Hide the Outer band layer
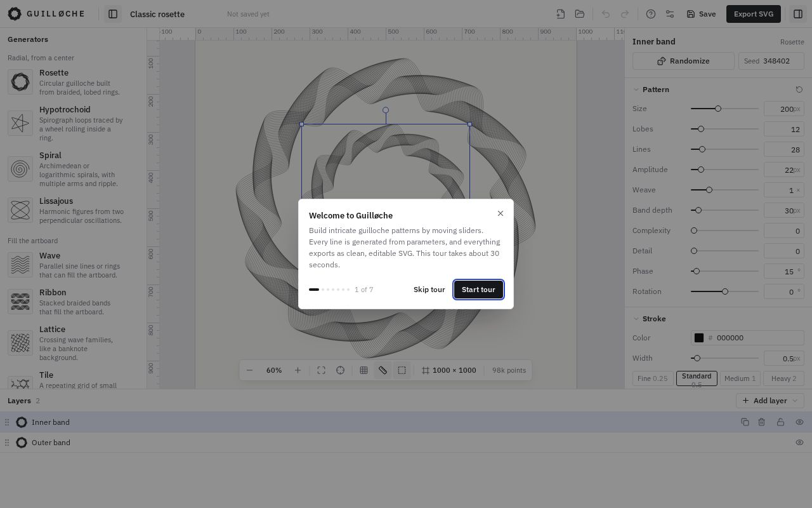 [800, 443]
